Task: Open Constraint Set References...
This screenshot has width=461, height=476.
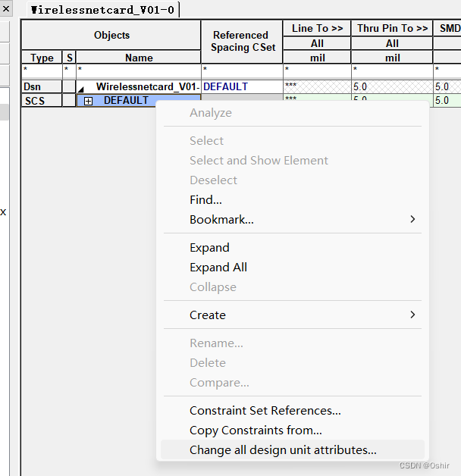Action: (x=265, y=411)
